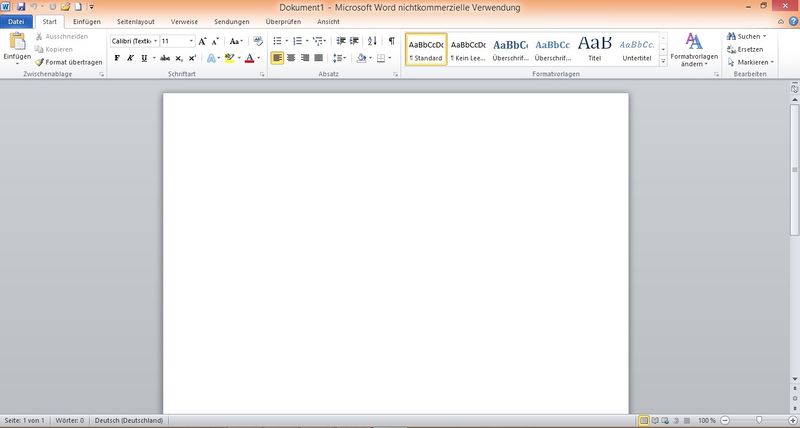Click the save icon in quick access toolbar
Viewport: 800px width, 428px height.
20,7
